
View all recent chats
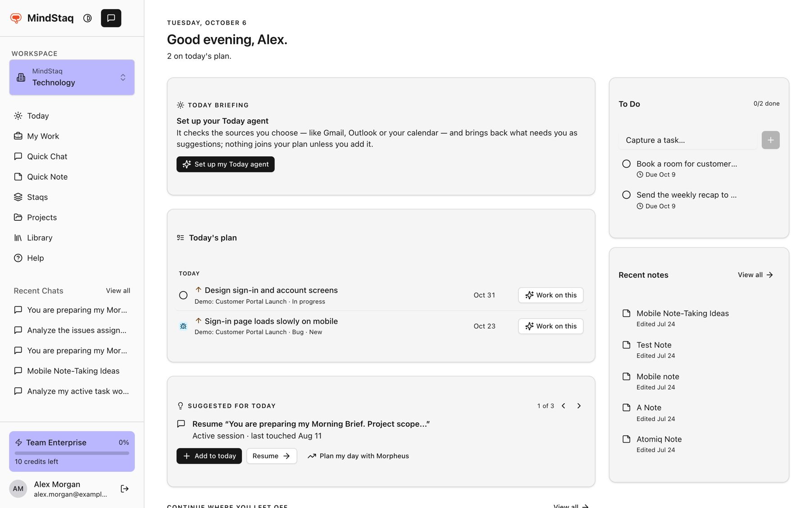pyautogui.click(x=118, y=291)
